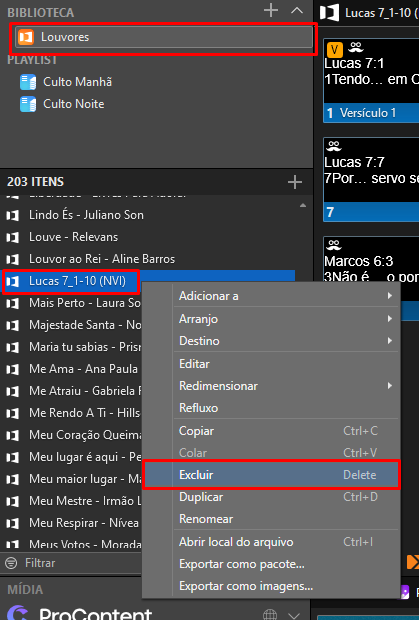419x620 pixels.
Task: Choose Excluir in the context menu
Action: tap(271, 475)
